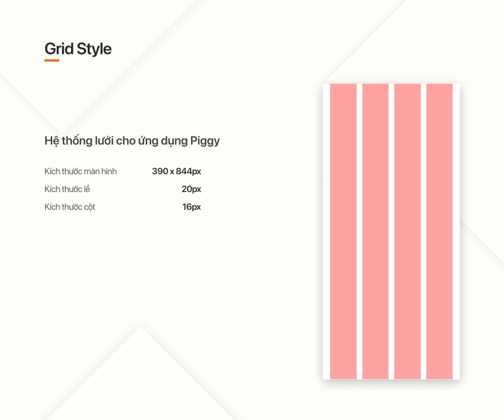This screenshot has width=504, height=420.
Task: Click the gutter between first and second columns
Action: [359, 231]
